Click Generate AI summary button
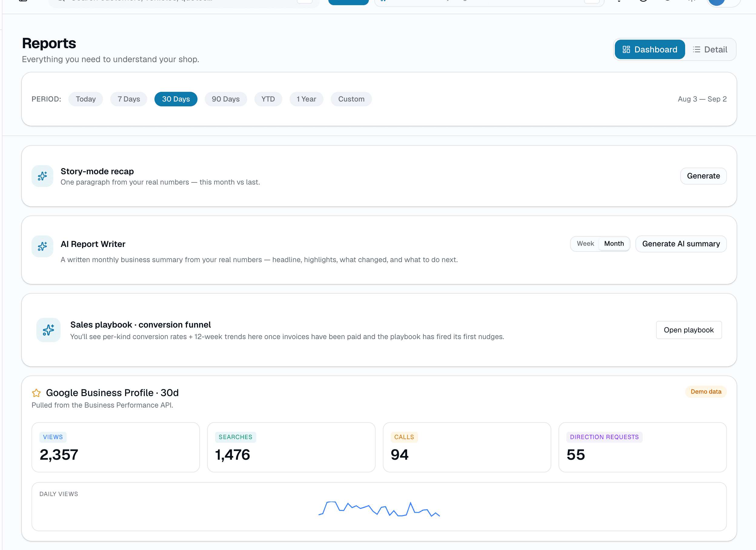The width and height of the screenshot is (756, 550). click(681, 244)
